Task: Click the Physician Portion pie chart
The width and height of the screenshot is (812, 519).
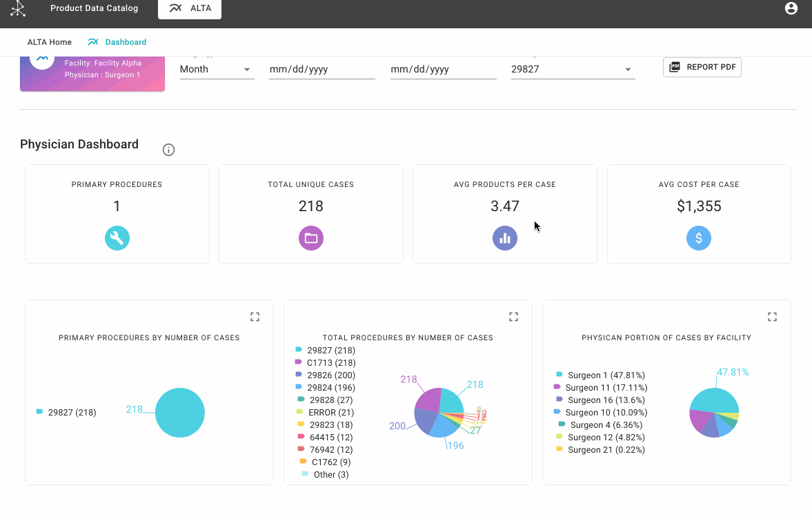Action: click(x=714, y=413)
